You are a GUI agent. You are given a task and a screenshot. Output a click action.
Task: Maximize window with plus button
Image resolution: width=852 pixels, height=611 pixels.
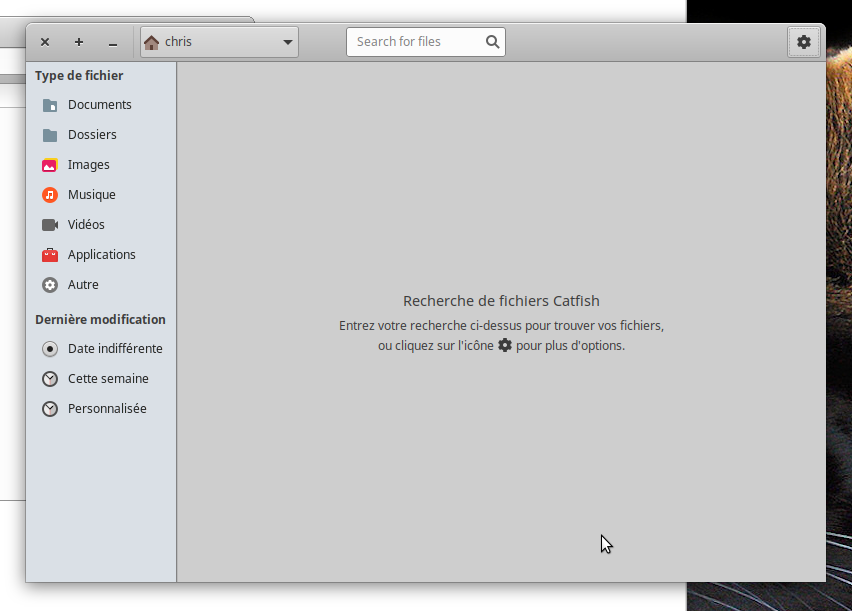[79, 42]
